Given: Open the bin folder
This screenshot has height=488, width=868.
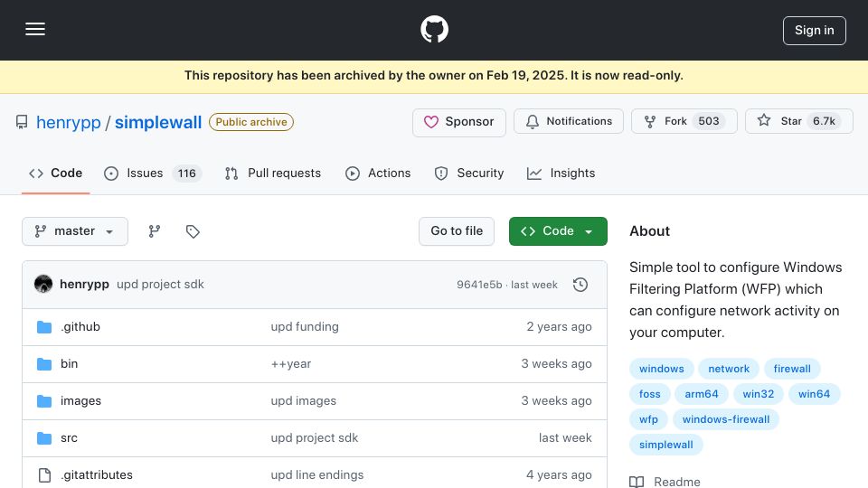Looking at the screenshot, I should 70,364.
